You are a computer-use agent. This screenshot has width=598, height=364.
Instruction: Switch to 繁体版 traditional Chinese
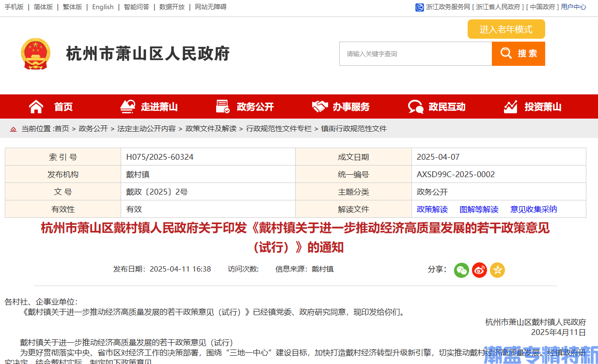(72, 7)
